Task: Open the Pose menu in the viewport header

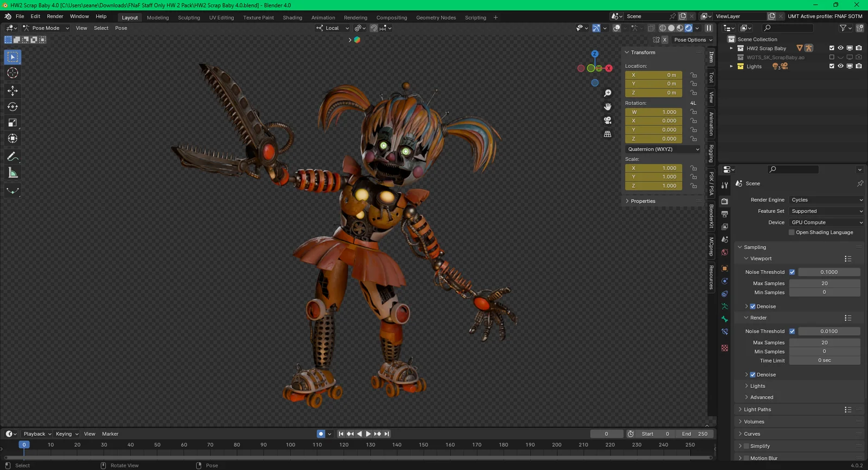Action: coord(121,28)
